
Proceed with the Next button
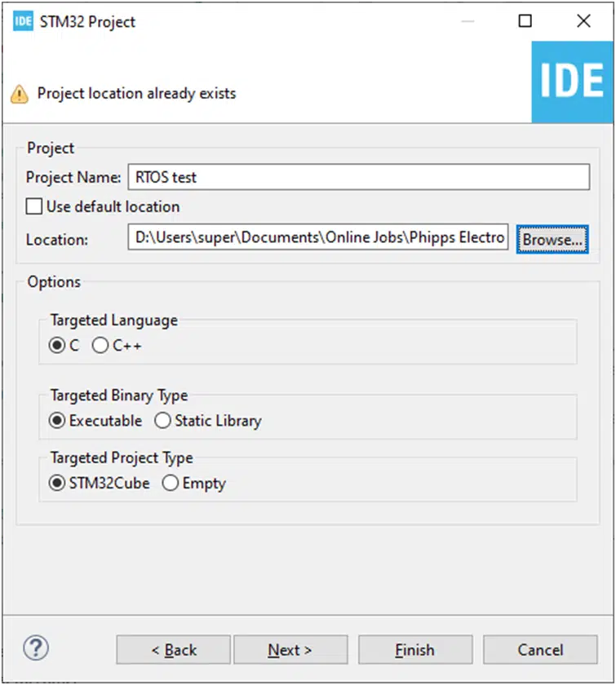pos(290,650)
